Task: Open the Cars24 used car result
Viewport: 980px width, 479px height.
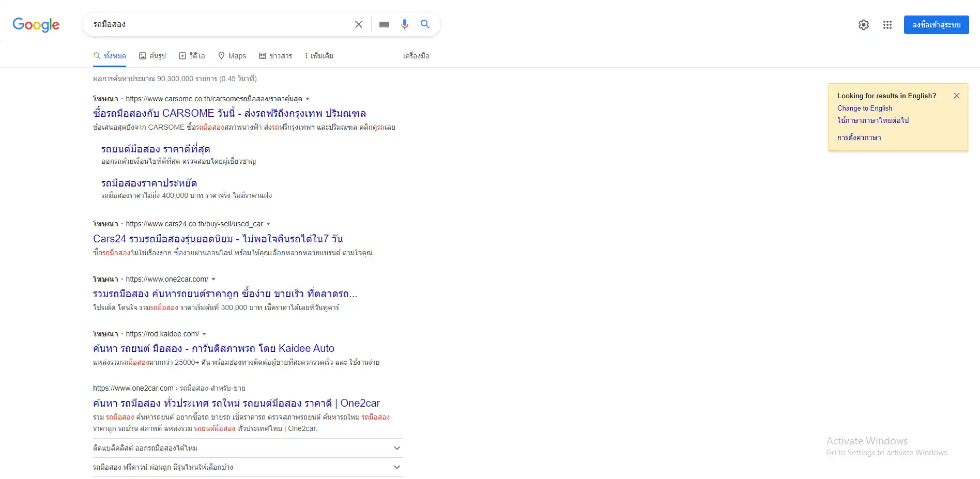Action: [218, 238]
